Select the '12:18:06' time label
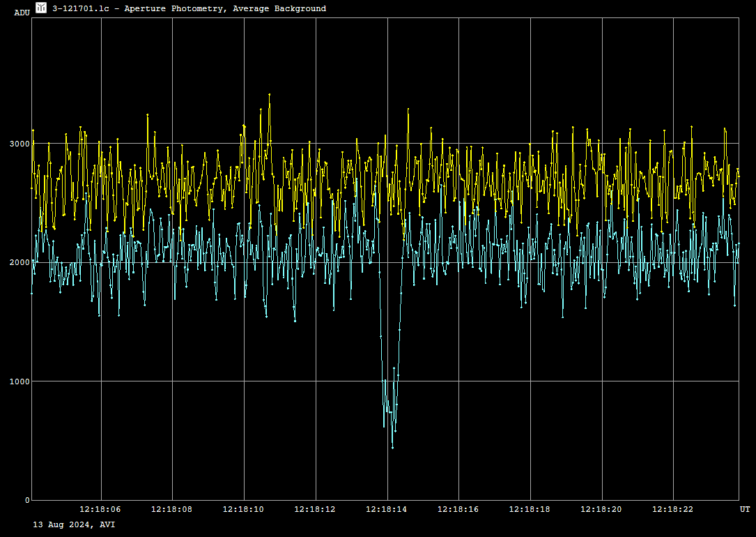Screen dimensions: 756x537 coord(100,510)
